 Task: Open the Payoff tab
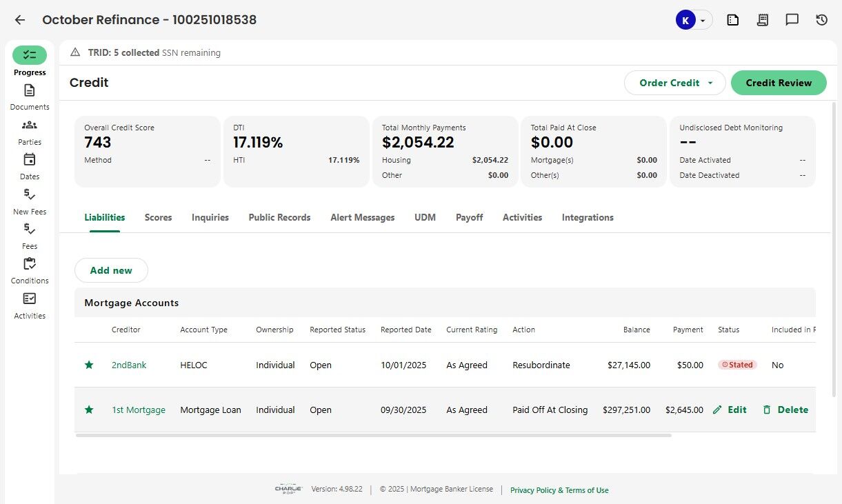coord(469,217)
